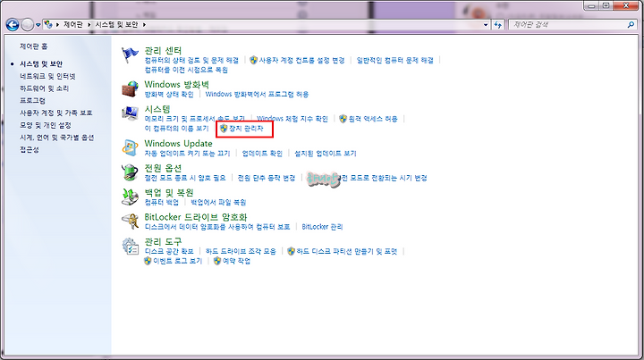Open 접근성 category in sidebar
Viewport: 644px width, 360px height.
click(x=30, y=150)
